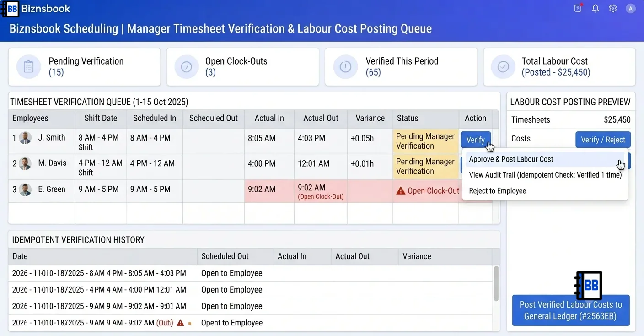Click the Verify / Reject button
This screenshot has height=336, width=644.
tap(603, 140)
